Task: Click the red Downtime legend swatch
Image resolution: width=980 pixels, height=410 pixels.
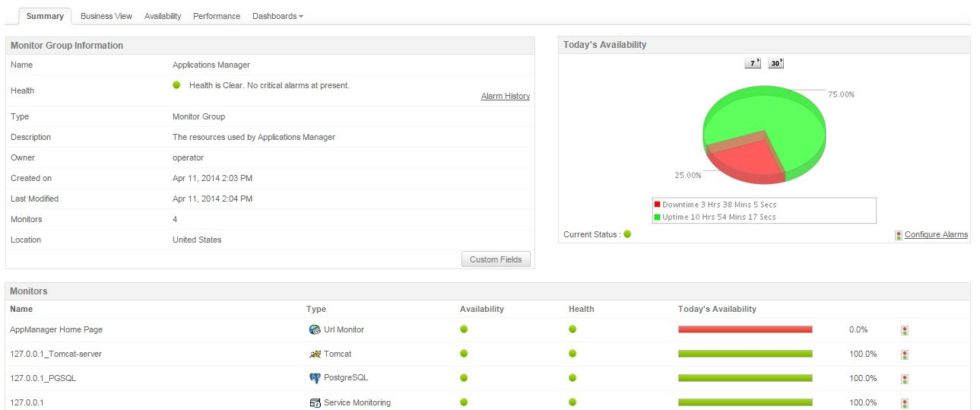Action: [x=658, y=205]
